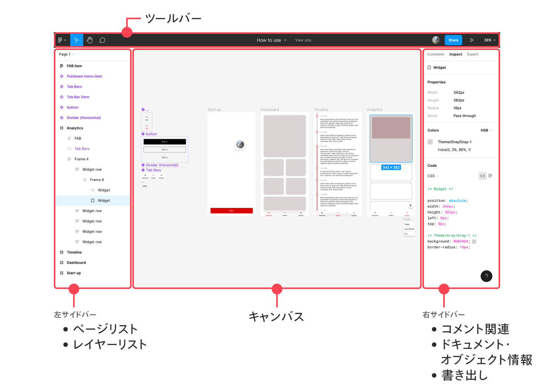Select the Analytics frame in the layer list
Viewport: 554px width, 392px height.
[74, 128]
